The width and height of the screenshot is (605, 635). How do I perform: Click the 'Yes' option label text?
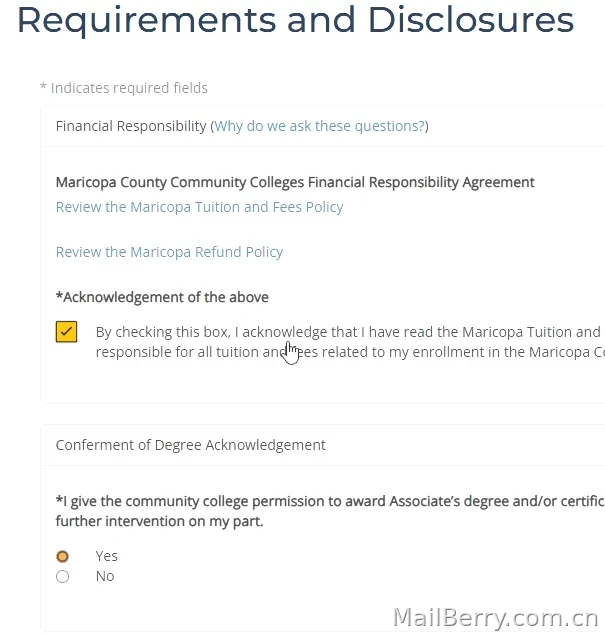[107, 556]
